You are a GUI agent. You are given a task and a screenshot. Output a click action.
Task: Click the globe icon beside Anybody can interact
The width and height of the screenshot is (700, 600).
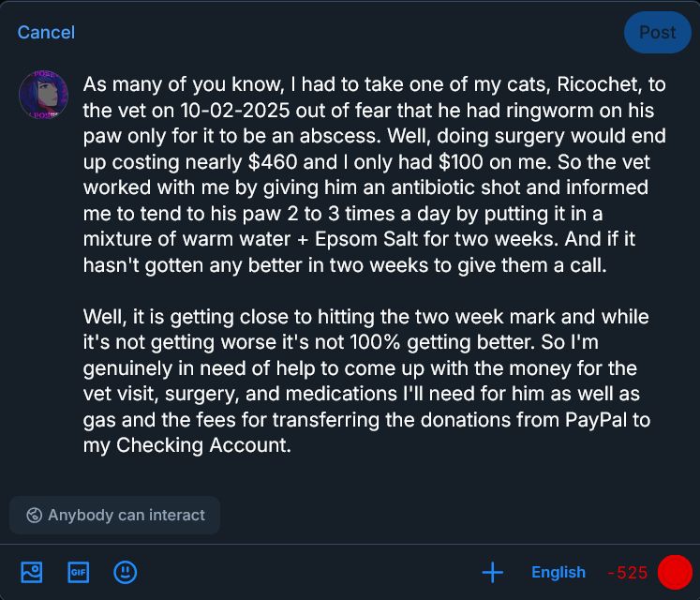[34, 515]
